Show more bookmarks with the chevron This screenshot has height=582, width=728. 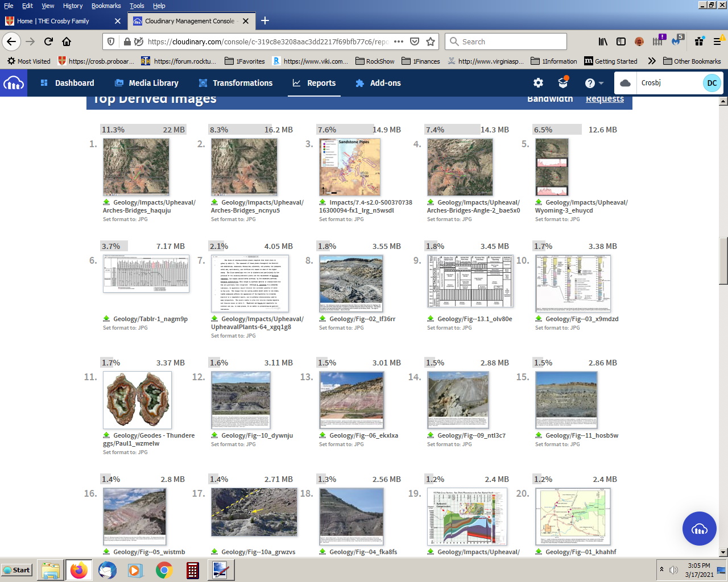click(x=651, y=61)
